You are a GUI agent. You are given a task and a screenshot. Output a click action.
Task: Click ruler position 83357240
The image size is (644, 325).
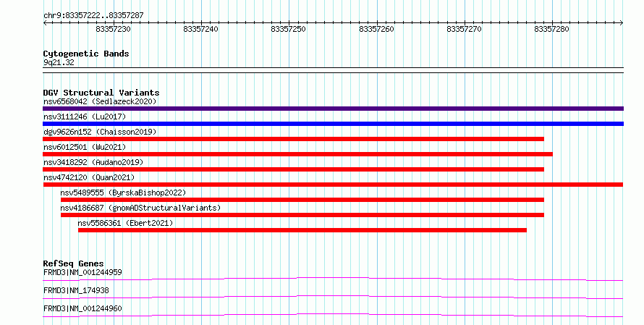click(201, 29)
